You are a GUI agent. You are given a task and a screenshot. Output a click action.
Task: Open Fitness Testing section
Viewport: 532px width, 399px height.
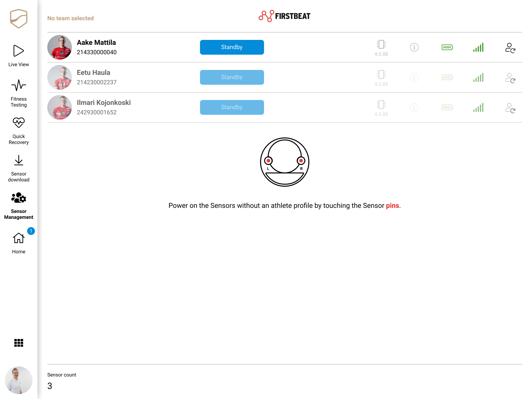[x=19, y=93]
